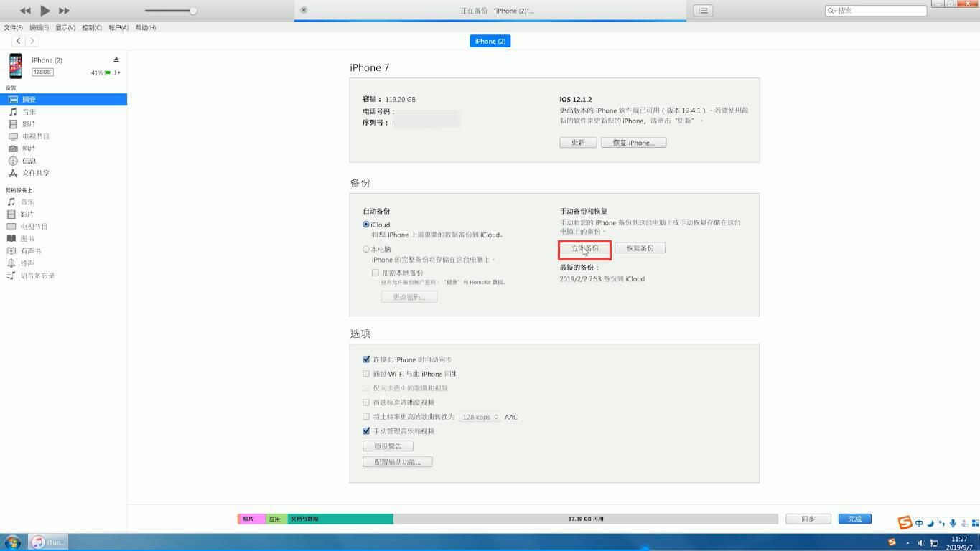Open the Windows Start button
The height and width of the screenshot is (551, 980).
(12, 542)
